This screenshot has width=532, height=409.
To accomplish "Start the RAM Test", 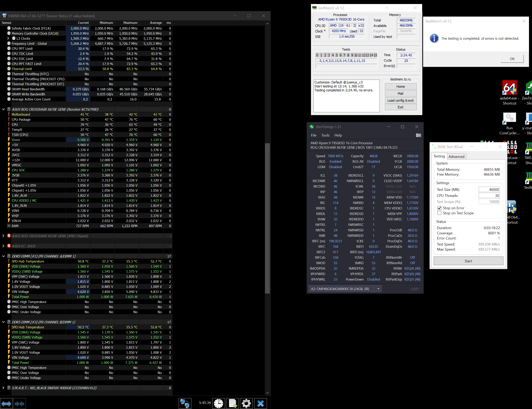I will [468, 261].
